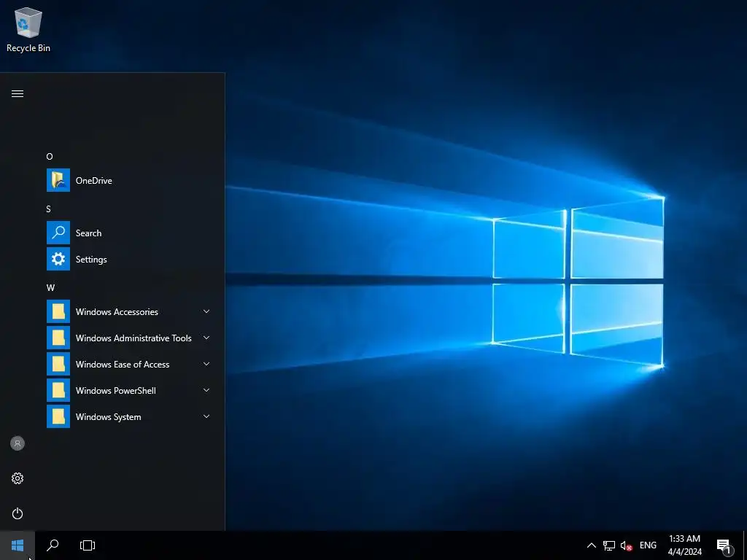Click the Windows System folder label

[108, 416]
